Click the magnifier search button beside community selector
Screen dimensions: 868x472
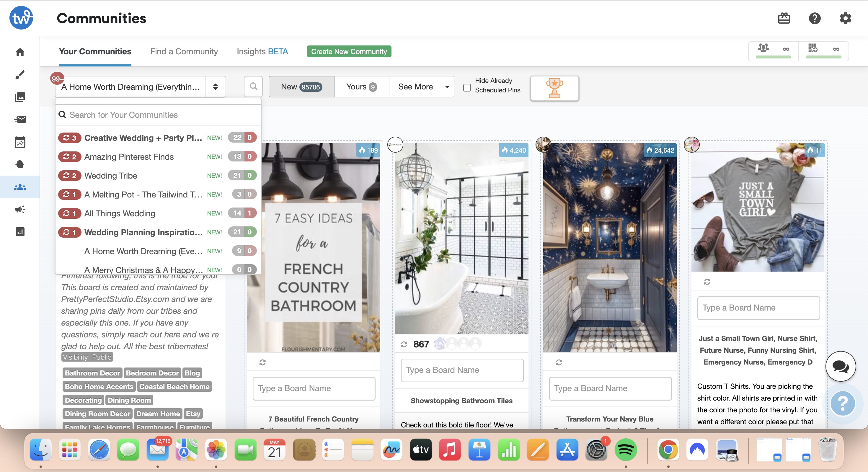coord(253,86)
